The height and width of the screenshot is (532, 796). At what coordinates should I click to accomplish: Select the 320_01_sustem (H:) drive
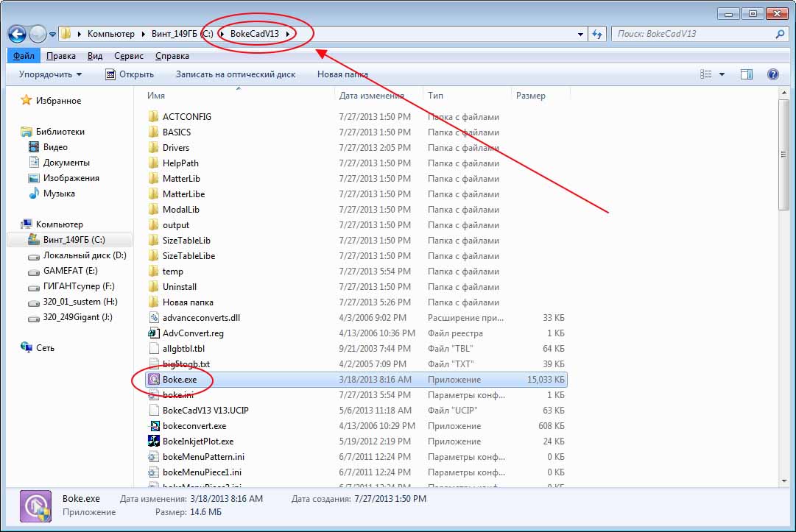click(x=80, y=302)
